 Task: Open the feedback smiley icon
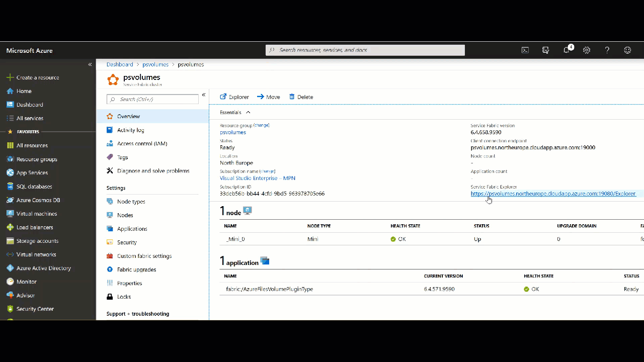click(x=627, y=50)
